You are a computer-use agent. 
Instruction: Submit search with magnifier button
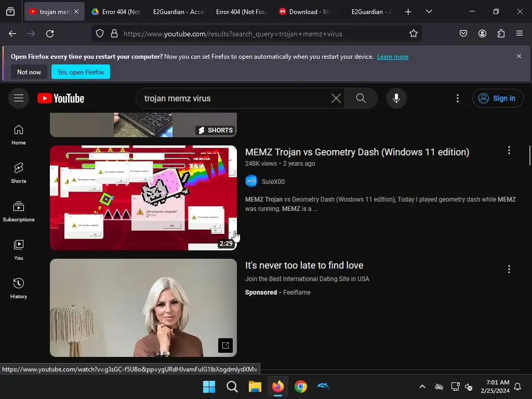[361, 98]
